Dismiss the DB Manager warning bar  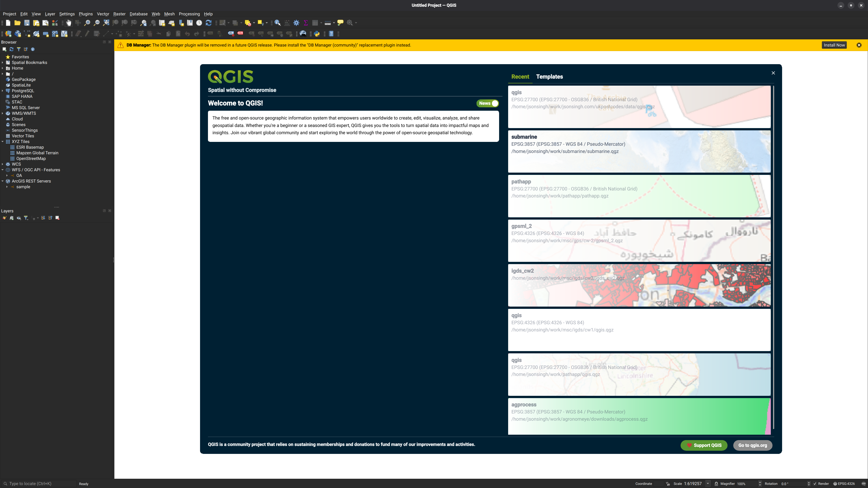click(859, 45)
